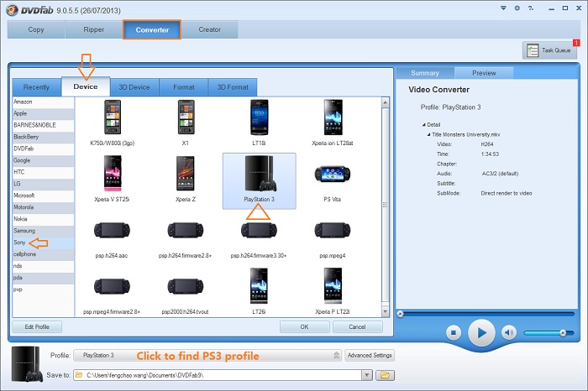The width and height of the screenshot is (588, 391).
Task: Switch to the 3D Device tab
Action: (134, 87)
